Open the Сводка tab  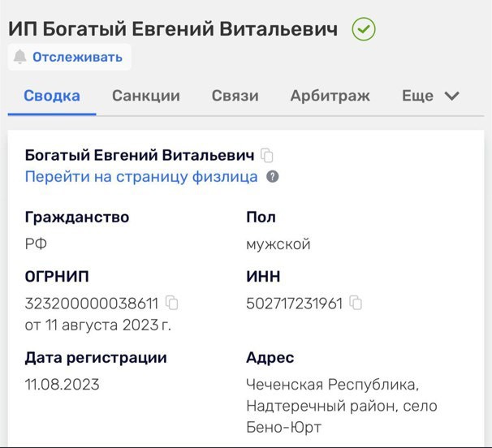pyautogui.click(x=52, y=96)
